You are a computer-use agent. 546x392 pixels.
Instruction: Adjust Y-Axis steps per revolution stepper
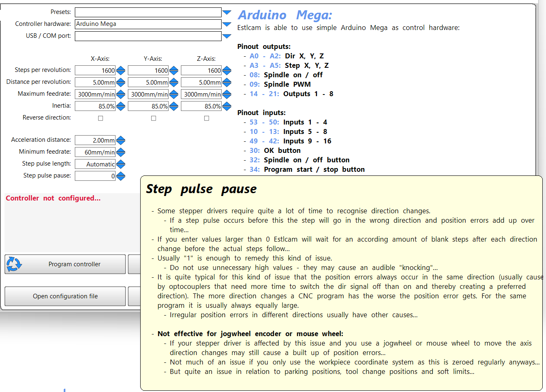pyautogui.click(x=174, y=71)
